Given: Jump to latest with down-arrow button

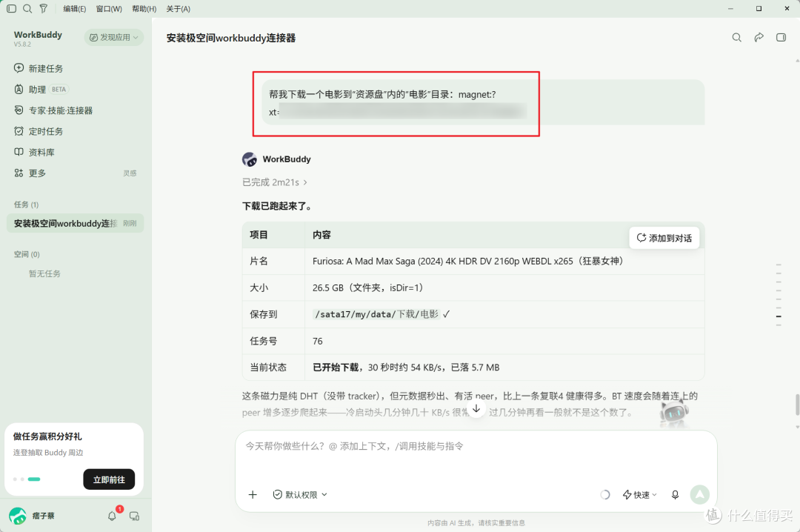Looking at the screenshot, I should (476, 408).
